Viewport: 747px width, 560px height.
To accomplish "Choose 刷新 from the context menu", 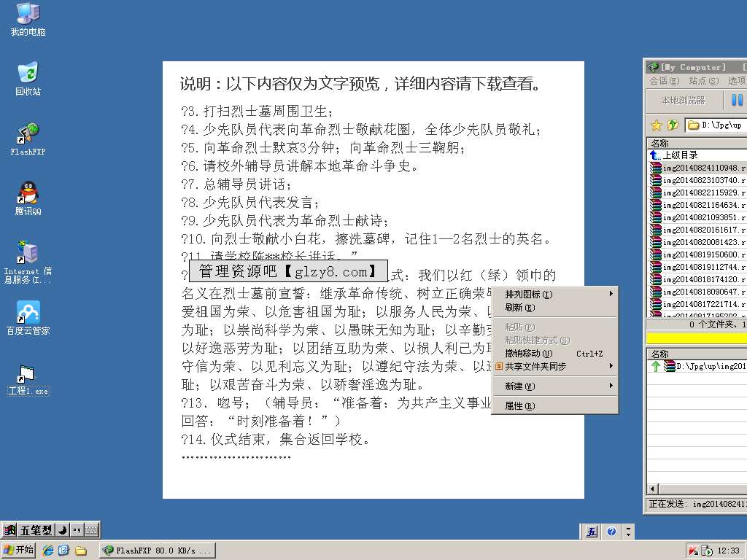I will pos(554,308).
